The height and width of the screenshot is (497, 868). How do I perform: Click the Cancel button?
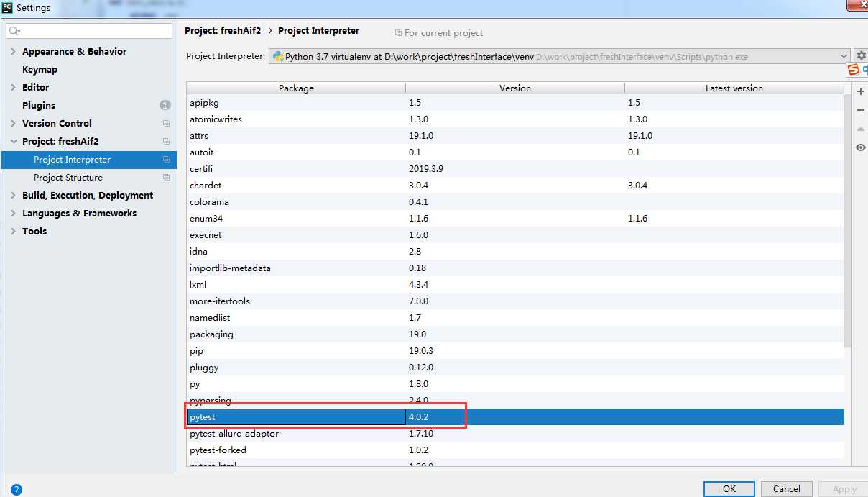786,489
